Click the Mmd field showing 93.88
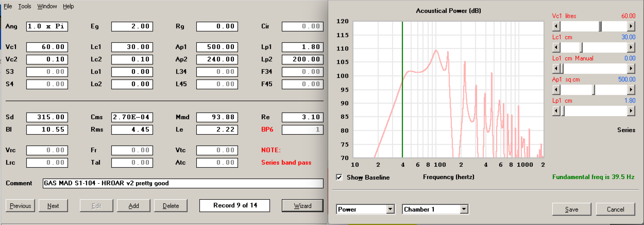644x225 pixels. pos(217,117)
